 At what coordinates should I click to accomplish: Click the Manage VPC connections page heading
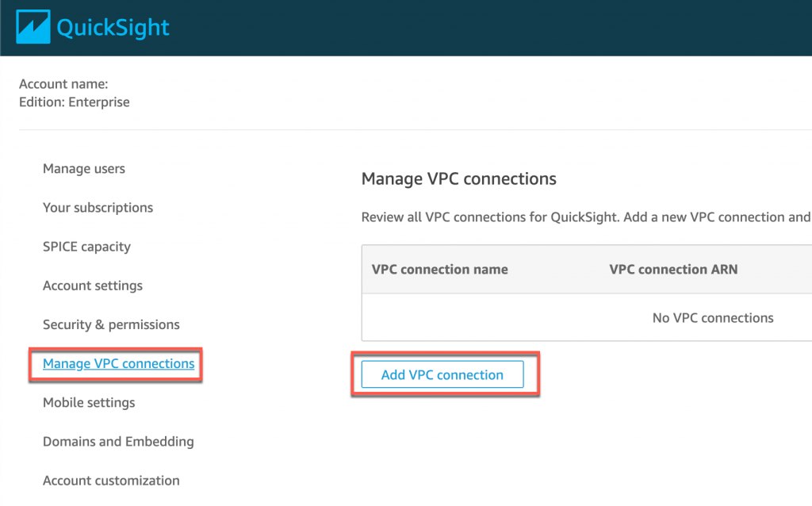(x=458, y=179)
